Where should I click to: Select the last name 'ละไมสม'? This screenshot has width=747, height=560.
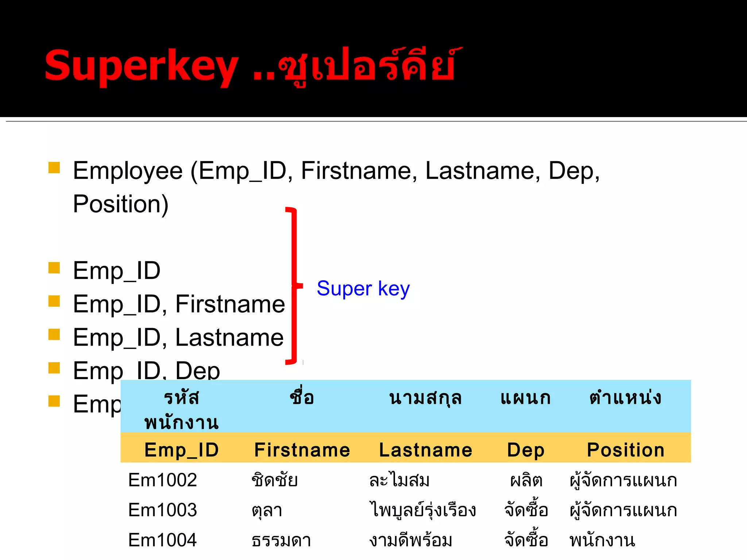point(399,480)
